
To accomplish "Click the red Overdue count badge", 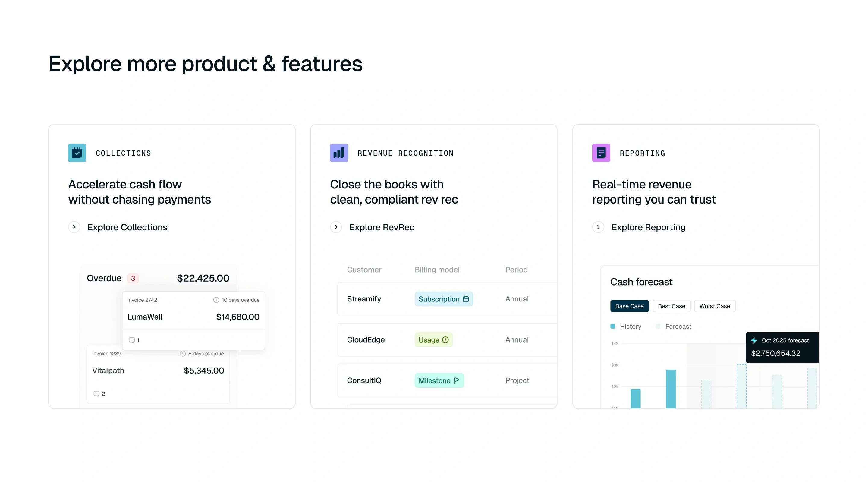I will click(x=133, y=278).
